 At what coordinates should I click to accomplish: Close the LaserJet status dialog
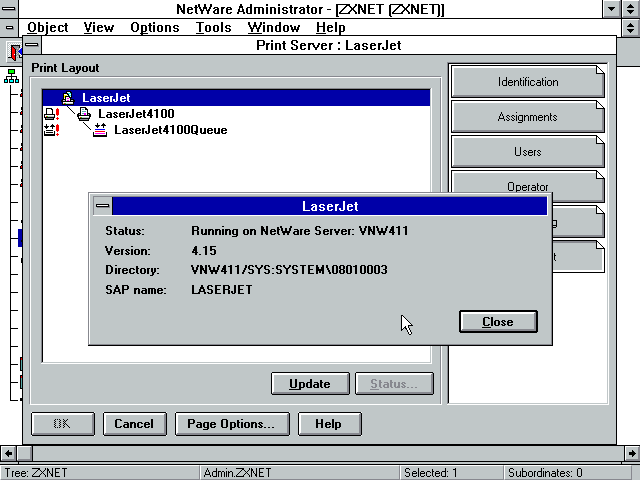[x=498, y=322]
